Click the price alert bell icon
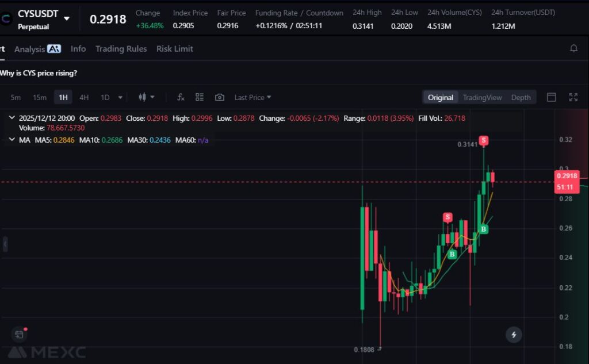The width and height of the screenshot is (589, 364). coord(573,49)
